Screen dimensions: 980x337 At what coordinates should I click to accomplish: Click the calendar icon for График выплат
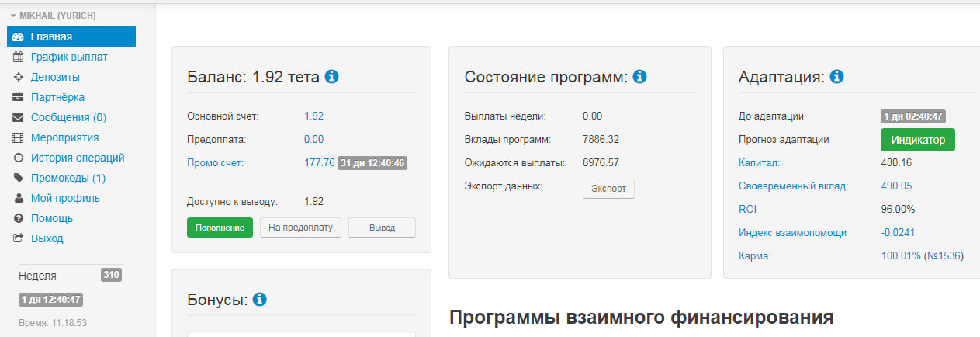(18, 57)
